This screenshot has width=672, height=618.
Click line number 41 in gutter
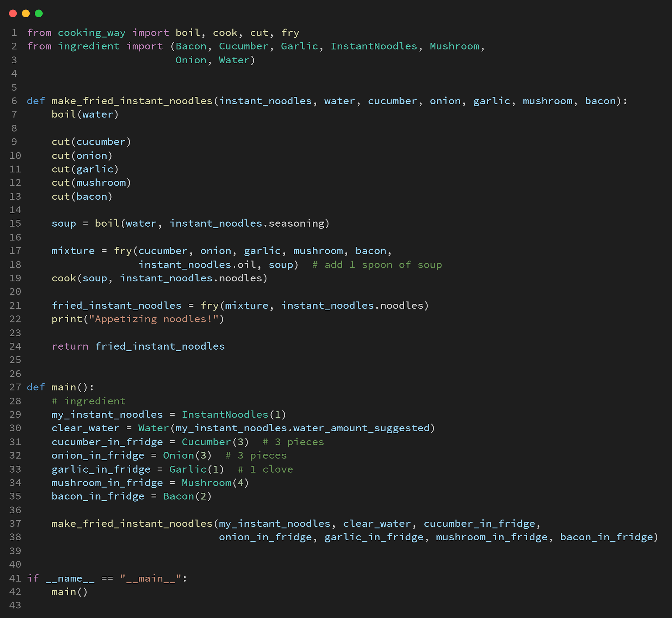(x=15, y=578)
